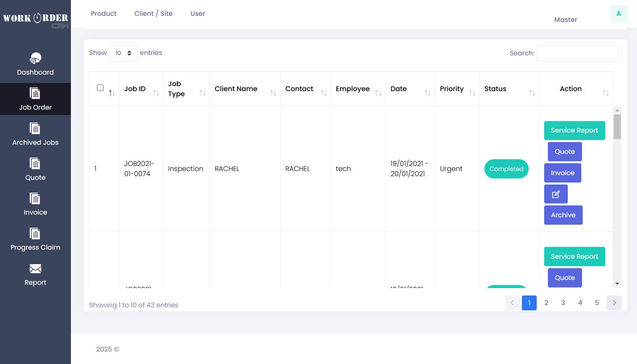Go to previous page arrow
Viewport: 637px width, 364px height.
click(x=512, y=303)
